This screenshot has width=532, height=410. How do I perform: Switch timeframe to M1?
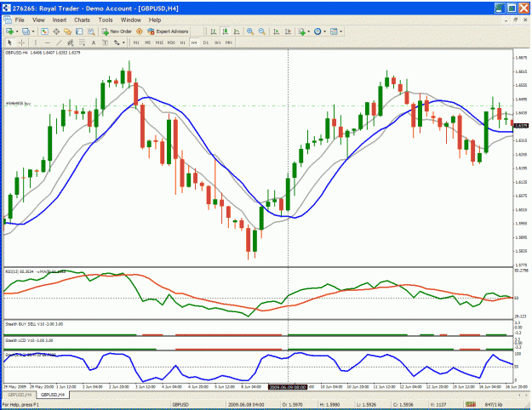point(136,43)
